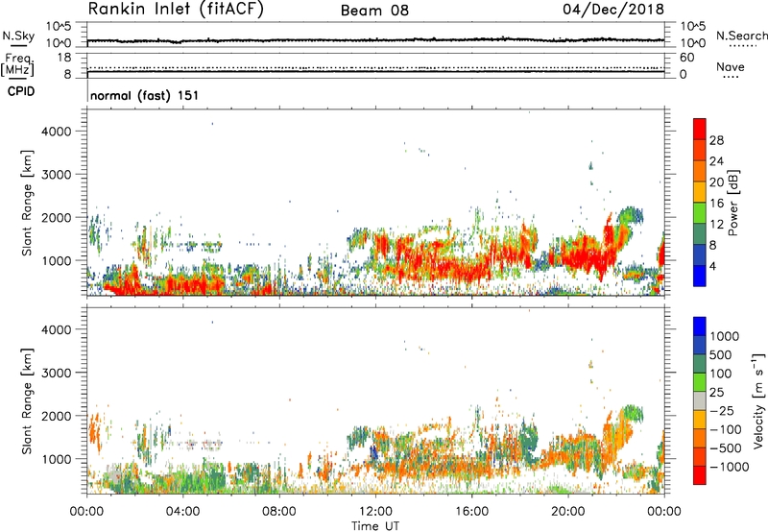Click the '−500' label on Velocity colorbar

pyautogui.click(x=726, y=448)
